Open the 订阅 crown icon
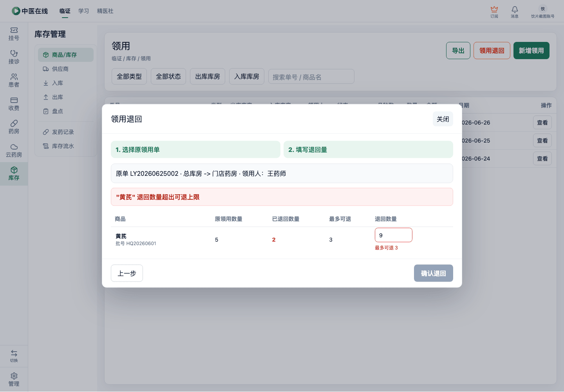The image size is (564, 392). (494, 12)
